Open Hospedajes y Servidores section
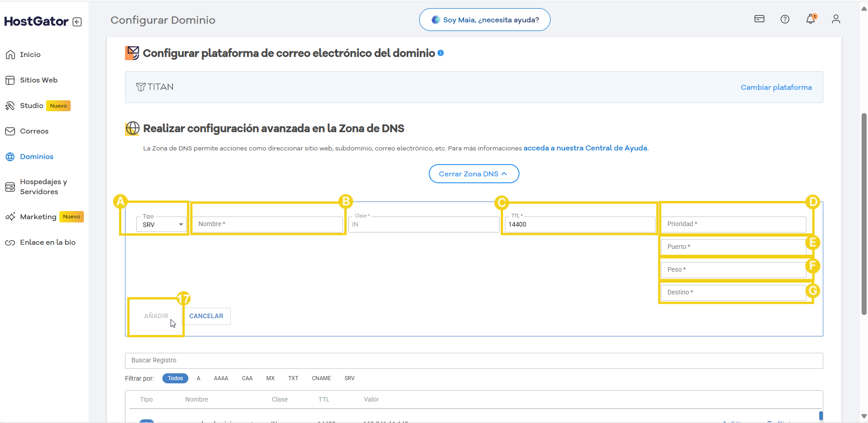868x423 pixels. (x=43, y=187)
